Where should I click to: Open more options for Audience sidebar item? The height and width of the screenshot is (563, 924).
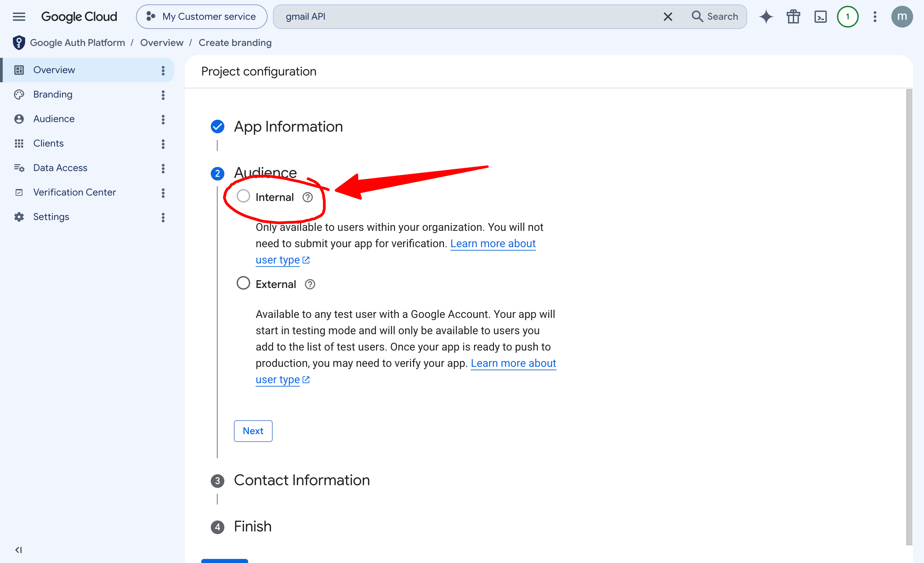tap(163, 119)
